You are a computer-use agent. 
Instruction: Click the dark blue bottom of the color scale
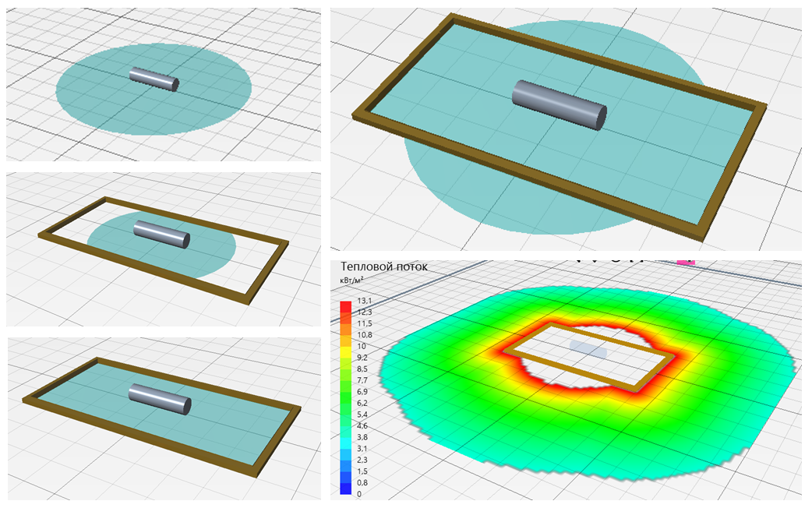[x=345, y=489]
